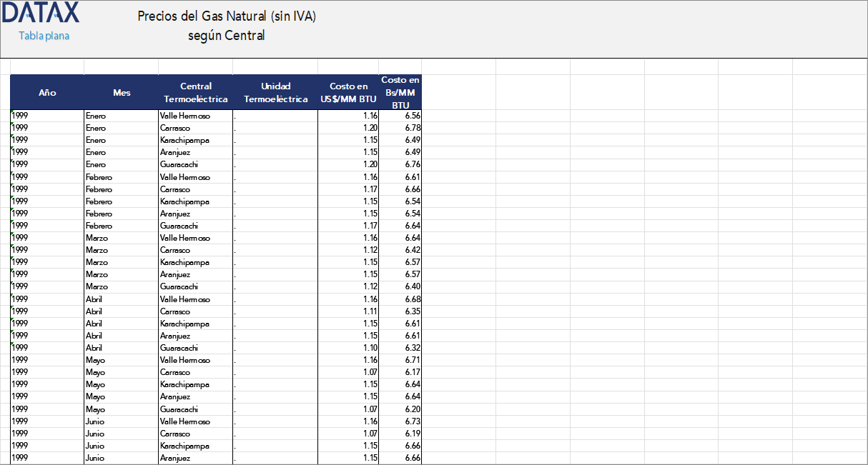Select the Costo en Bs/MM BTU header
The height and width of the screenshot is (465, 868).
[400, 92]
